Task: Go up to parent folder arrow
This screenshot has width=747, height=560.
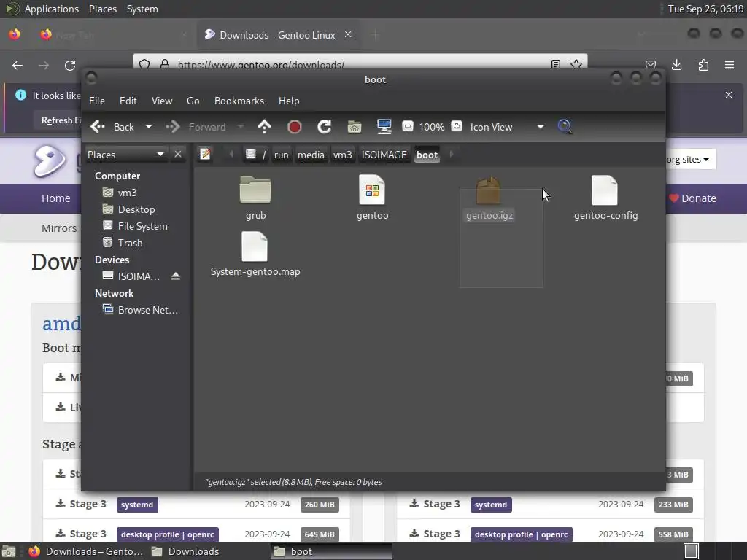Action: pyautogui.click(x=264, y=127)
